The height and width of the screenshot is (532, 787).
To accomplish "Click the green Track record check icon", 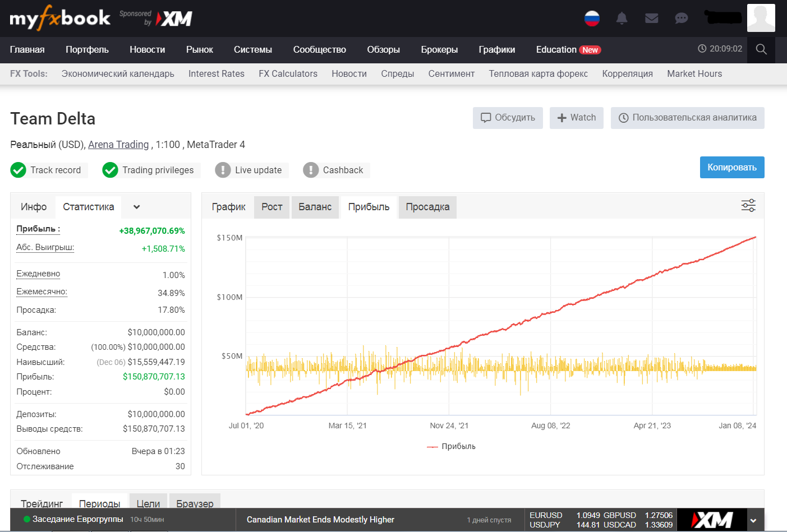I will pos(19,170).
